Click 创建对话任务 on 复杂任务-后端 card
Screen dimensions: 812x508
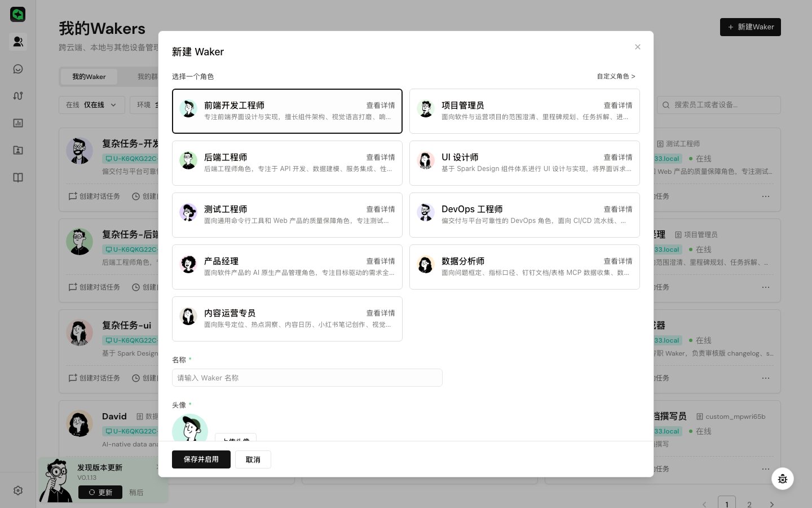94,287
